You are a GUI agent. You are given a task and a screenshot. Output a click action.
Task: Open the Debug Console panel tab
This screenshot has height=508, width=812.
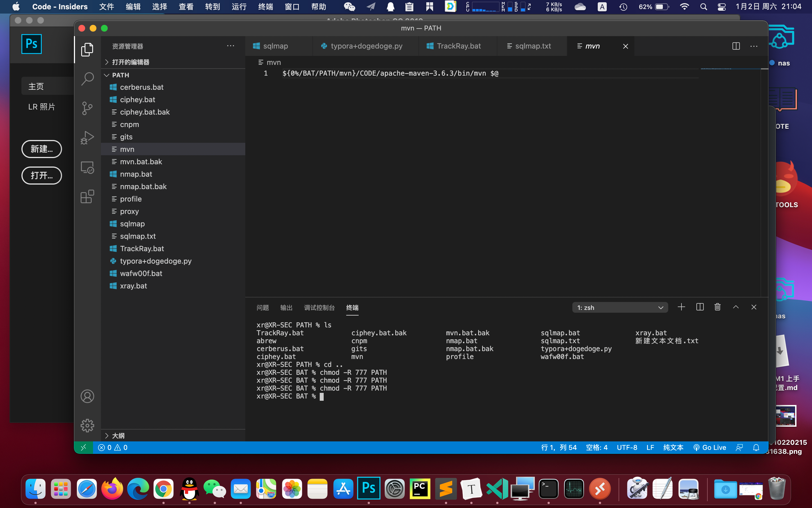pos(319,307)
